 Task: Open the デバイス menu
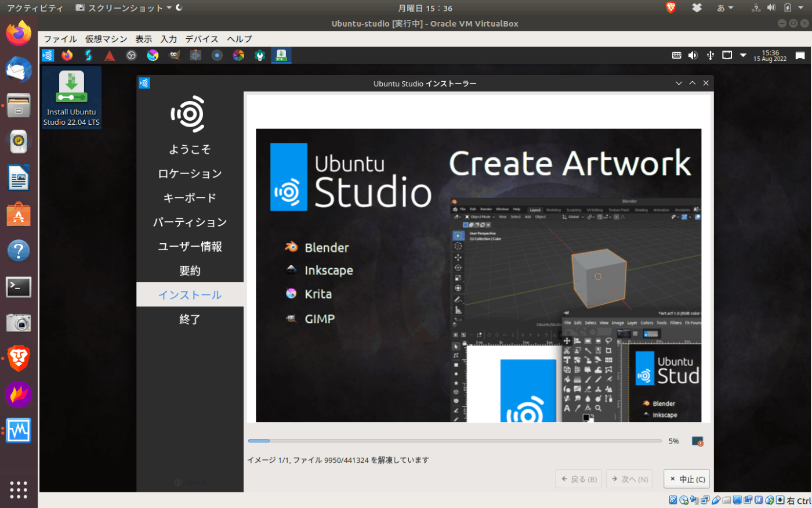coord(202,39)
